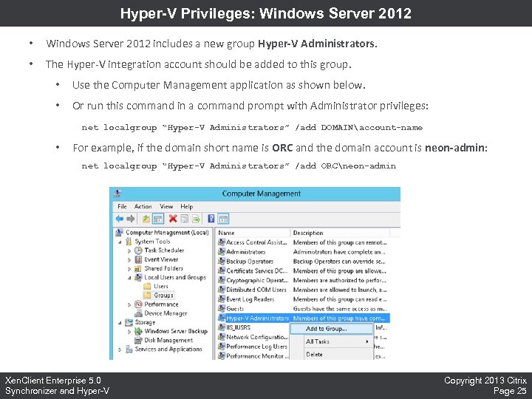This screenshot has width=532, height=399.
Task: Click the Description column header
Action: click(341, 233)
